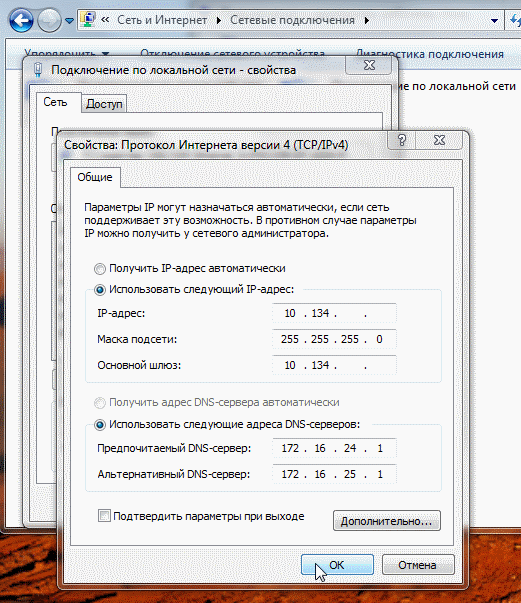
Task: Click the question mark help button
Action: (x=402, y=140)
